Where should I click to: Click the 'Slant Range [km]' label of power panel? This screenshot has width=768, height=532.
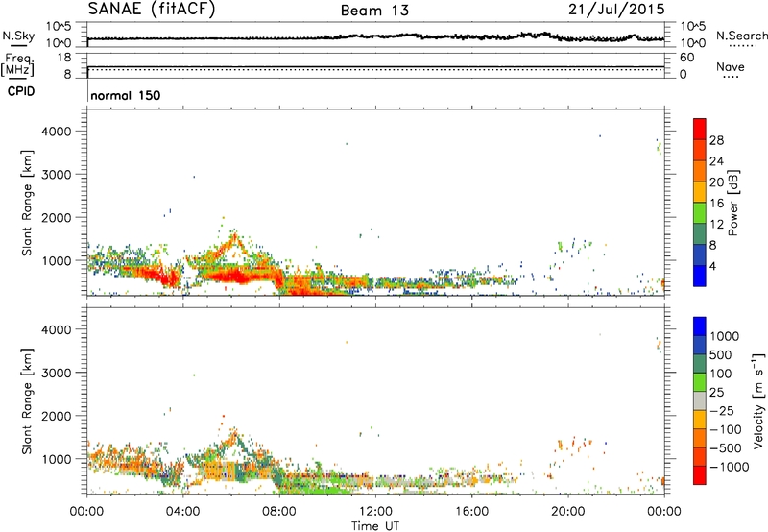point(27,203)
